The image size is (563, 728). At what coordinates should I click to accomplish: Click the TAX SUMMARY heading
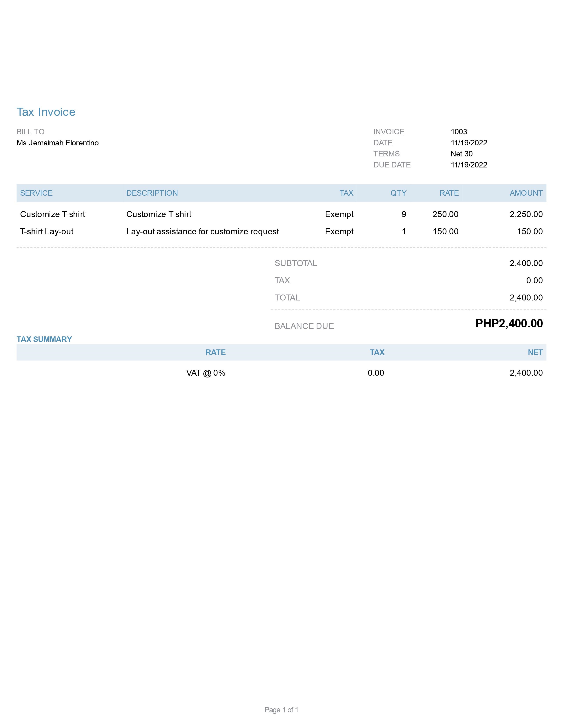(44, 339)
